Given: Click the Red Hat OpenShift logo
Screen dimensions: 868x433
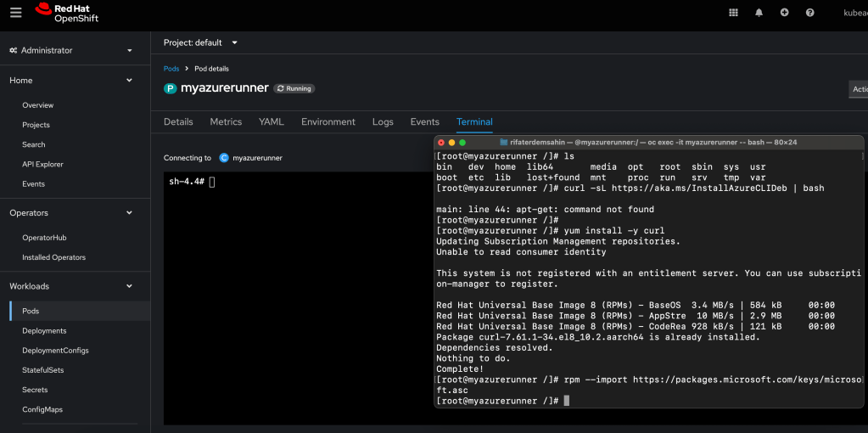Looking at the screenshot, I should click(67, 13).
